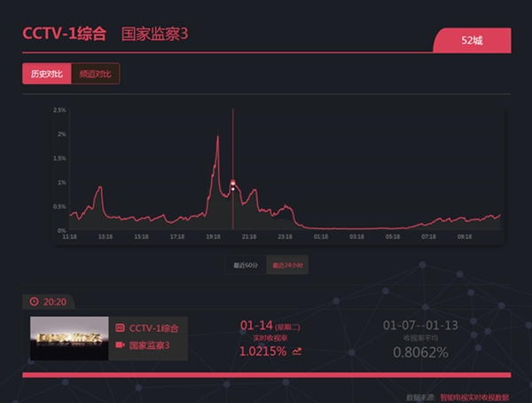Click the video camera icon next to 国家监察3
The height and width of the screenshot is (403, 532).
[120, 344]
